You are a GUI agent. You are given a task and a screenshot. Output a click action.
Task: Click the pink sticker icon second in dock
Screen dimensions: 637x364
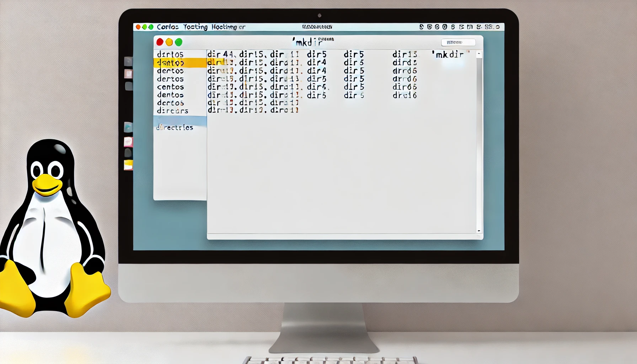[128, 74]
